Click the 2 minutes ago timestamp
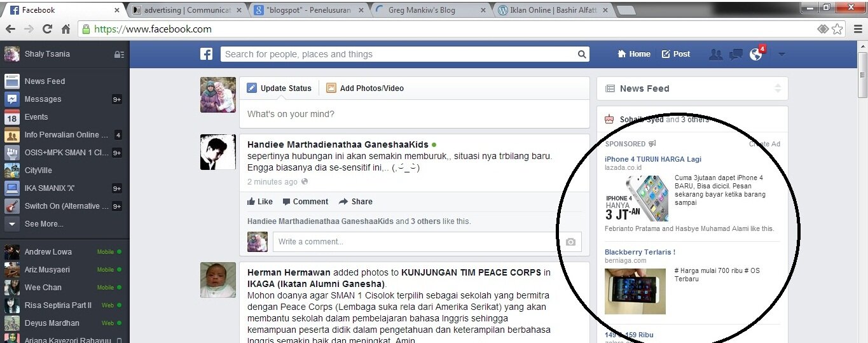This screenshot has height=343, width=868. pyautogui.click(x=272, y=182)
